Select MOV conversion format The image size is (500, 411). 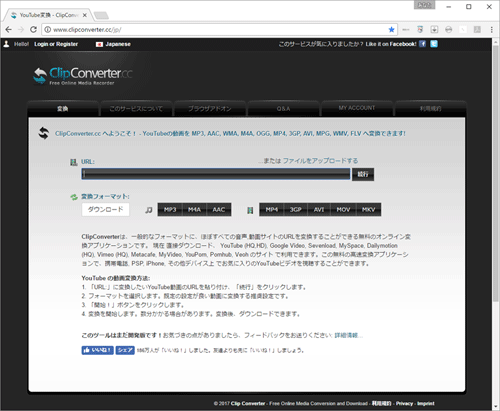click(x=343, y=210)
